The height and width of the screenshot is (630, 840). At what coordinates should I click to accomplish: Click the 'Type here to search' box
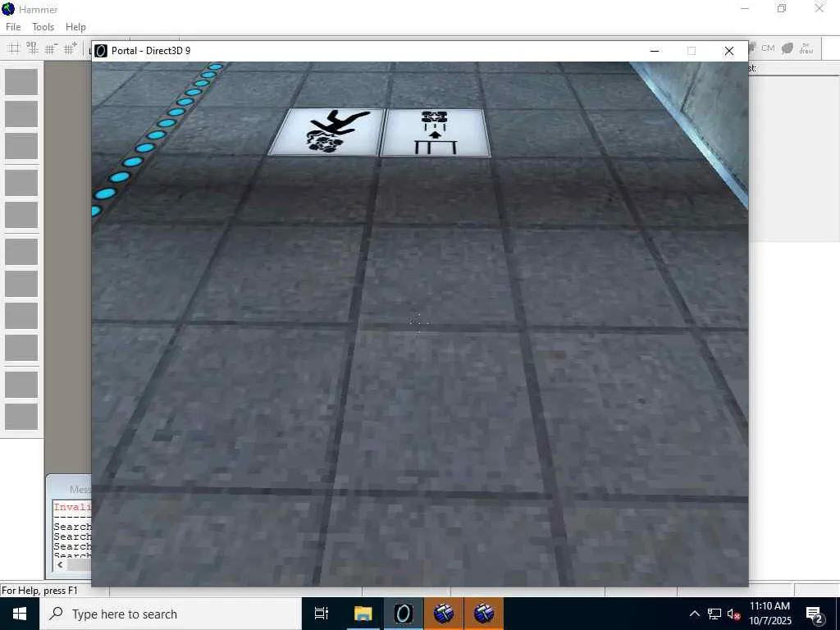click(x=171, y=614)
